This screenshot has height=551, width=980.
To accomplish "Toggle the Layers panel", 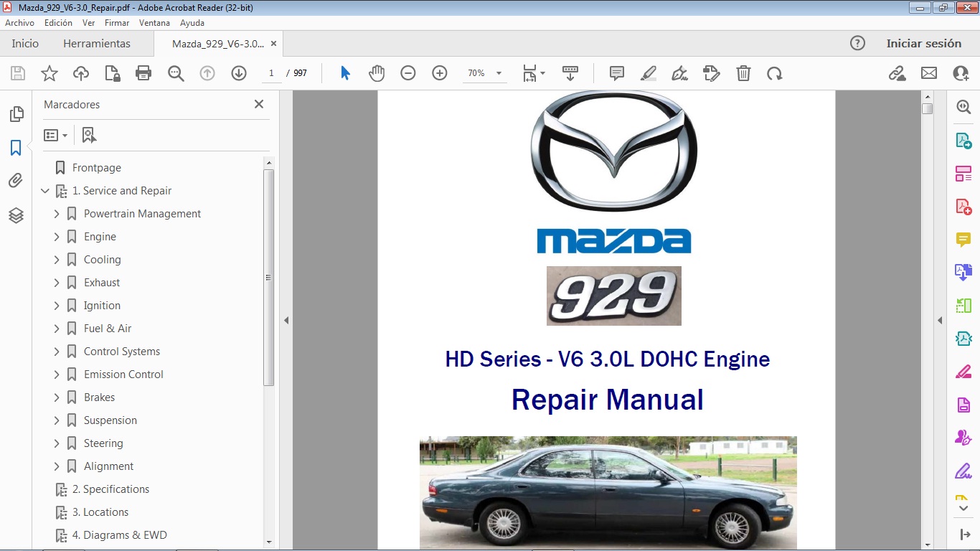I will [x=16, y=215].
